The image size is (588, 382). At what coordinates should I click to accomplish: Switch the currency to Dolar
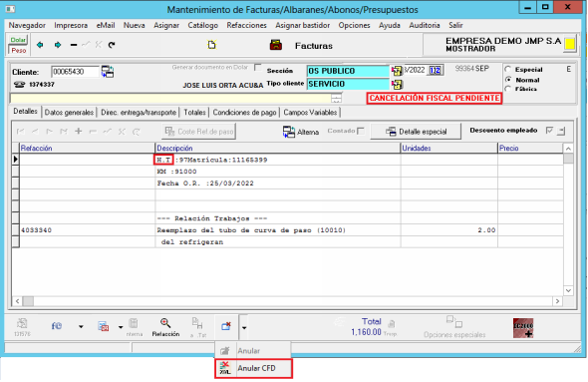click(18, 40)
